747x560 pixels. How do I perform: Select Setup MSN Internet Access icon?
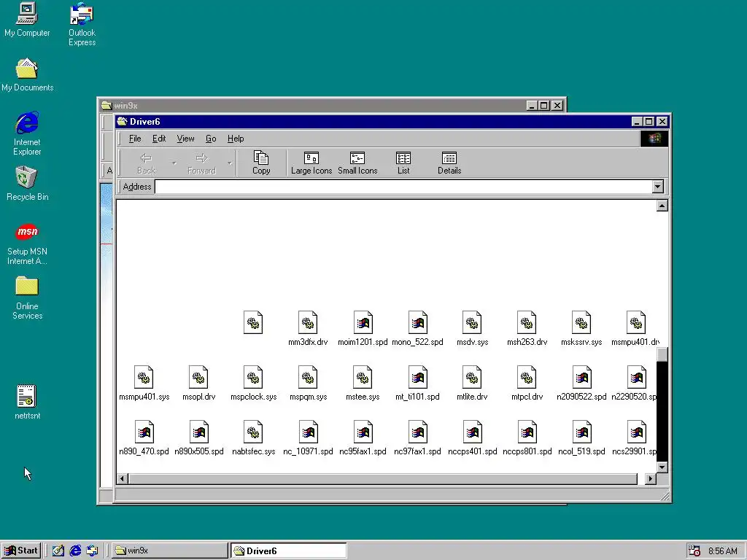(x=27, y=244)
